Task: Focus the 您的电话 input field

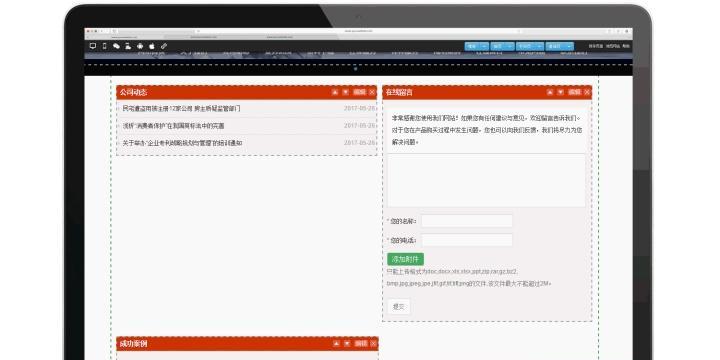Action: 467,240
